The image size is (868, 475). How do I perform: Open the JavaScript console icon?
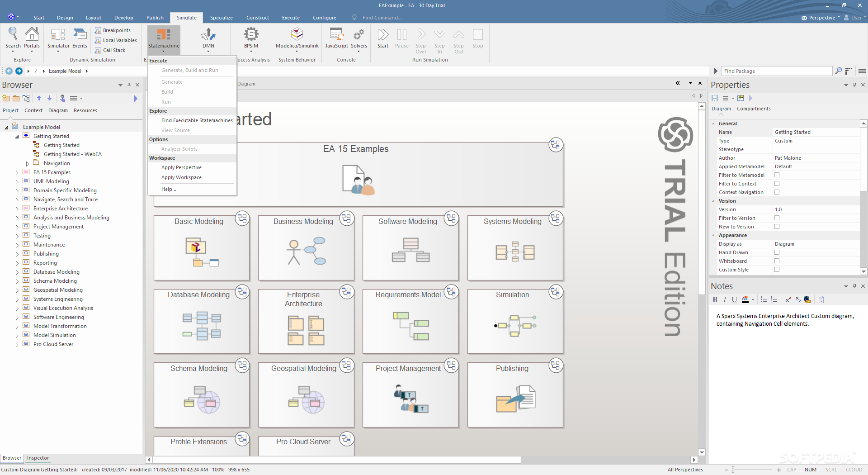336,38
